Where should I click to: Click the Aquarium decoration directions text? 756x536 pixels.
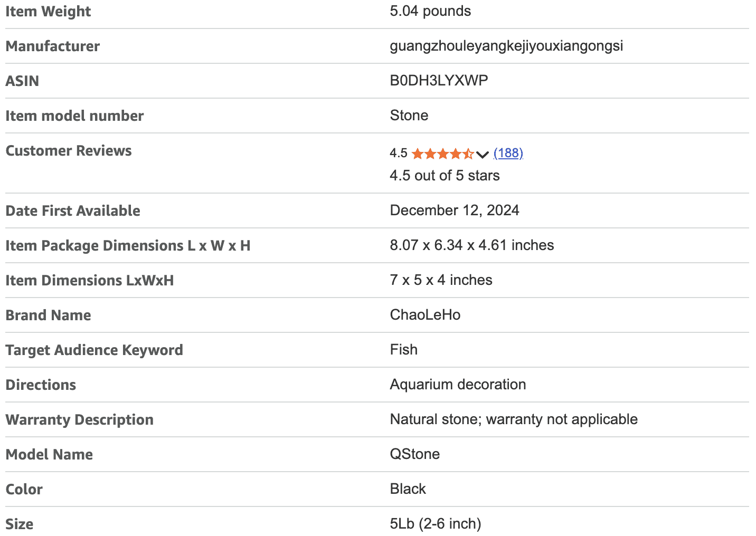(458, 385)
